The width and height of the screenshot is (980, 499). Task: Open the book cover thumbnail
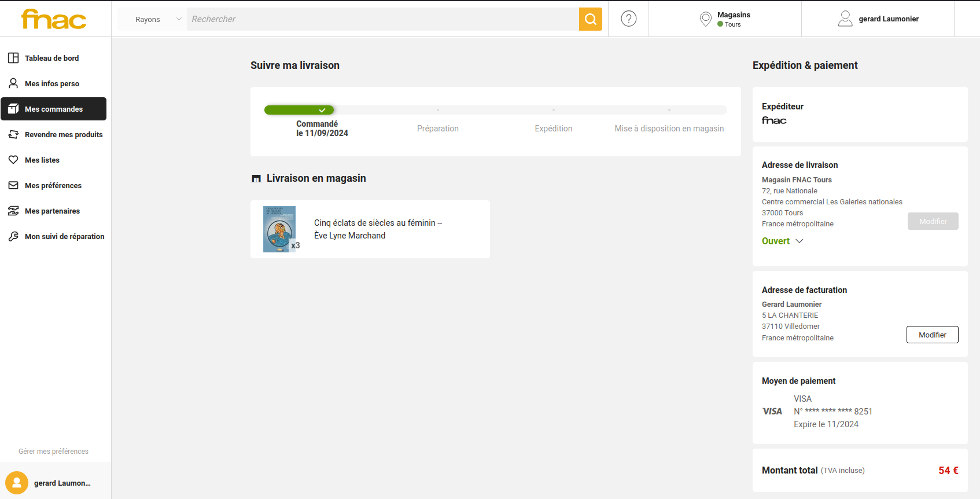(x=279, y=229)
